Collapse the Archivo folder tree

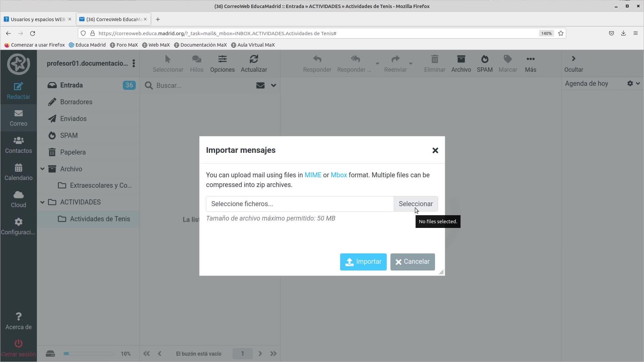(43, 169)
